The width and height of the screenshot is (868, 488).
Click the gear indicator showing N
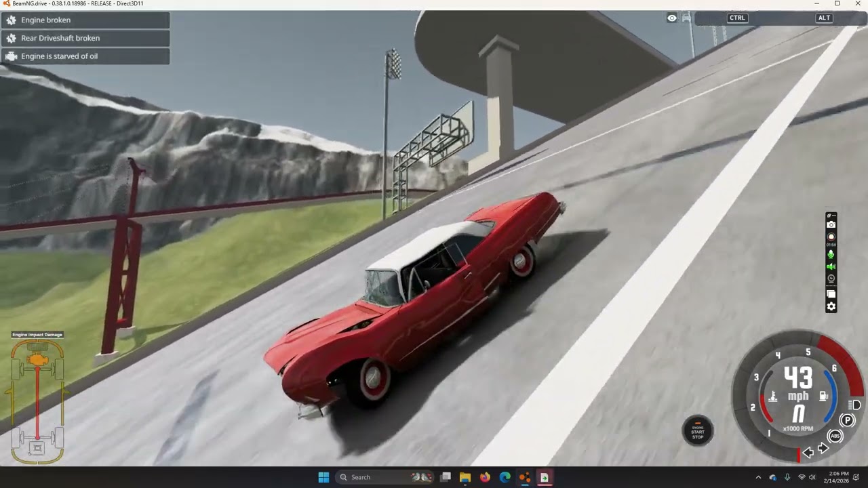[x=799, y=413]
